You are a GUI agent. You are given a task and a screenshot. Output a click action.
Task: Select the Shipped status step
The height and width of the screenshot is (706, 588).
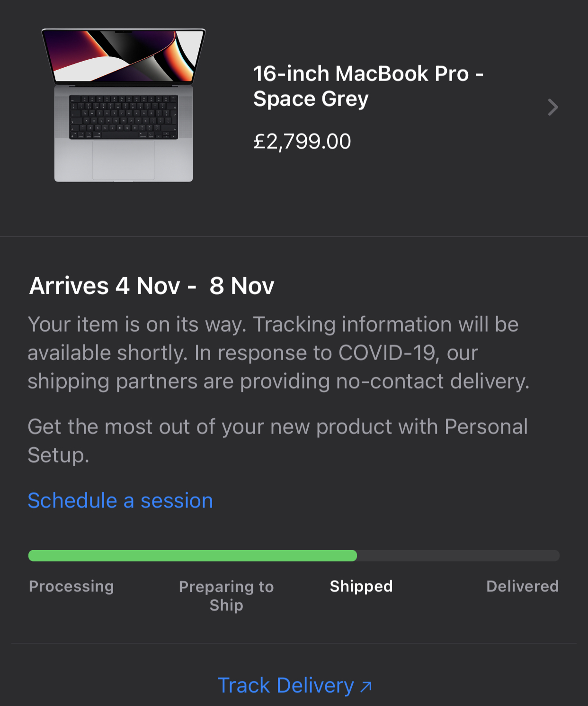tap(361, 586)
